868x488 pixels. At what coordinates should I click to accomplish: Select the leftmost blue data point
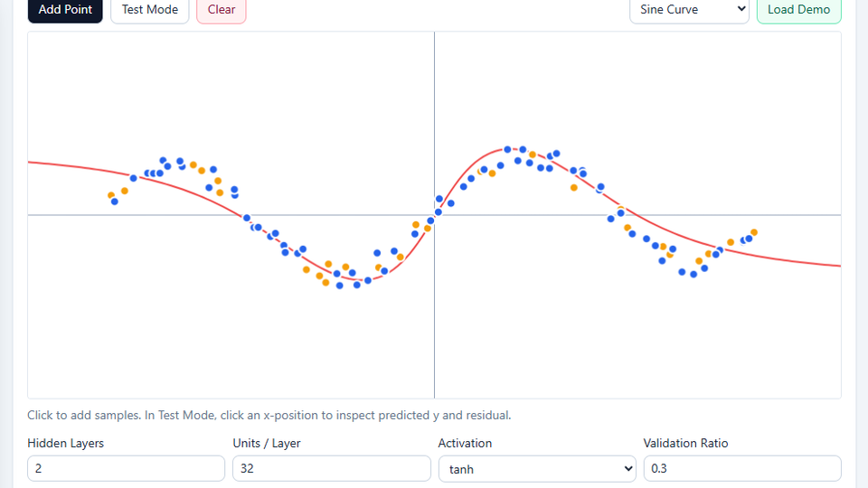115,202
